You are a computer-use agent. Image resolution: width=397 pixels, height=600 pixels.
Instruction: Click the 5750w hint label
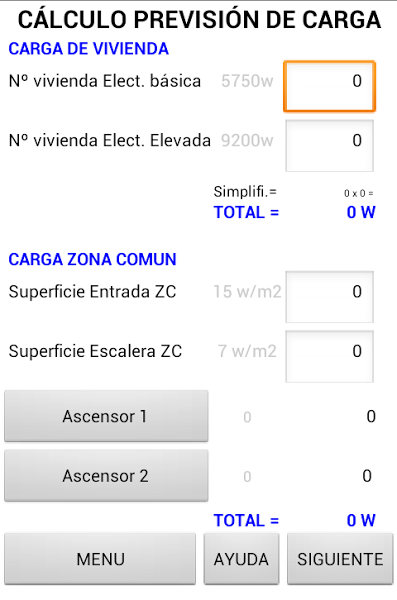247,81
